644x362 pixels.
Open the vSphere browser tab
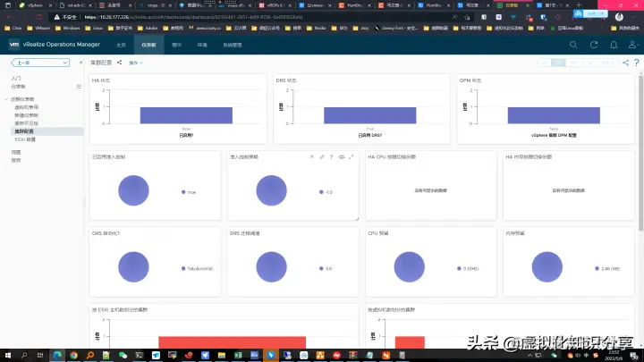point(35,5)
